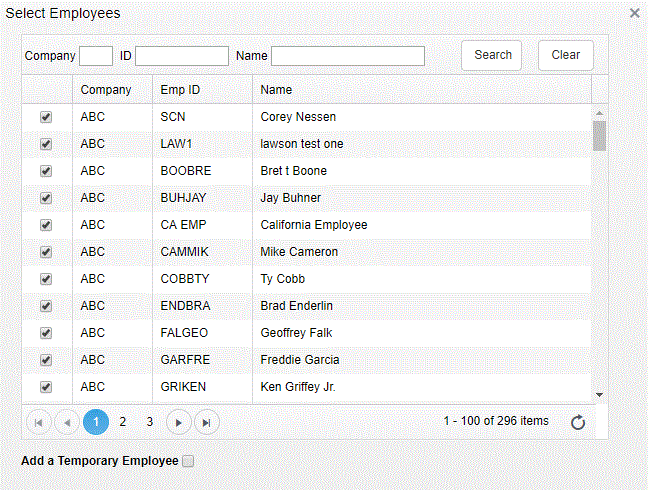Uncheck Bret t Boone checkbox
Image resolution: width=648 pixels, height=490 pixels.
(x=46, y=171)
